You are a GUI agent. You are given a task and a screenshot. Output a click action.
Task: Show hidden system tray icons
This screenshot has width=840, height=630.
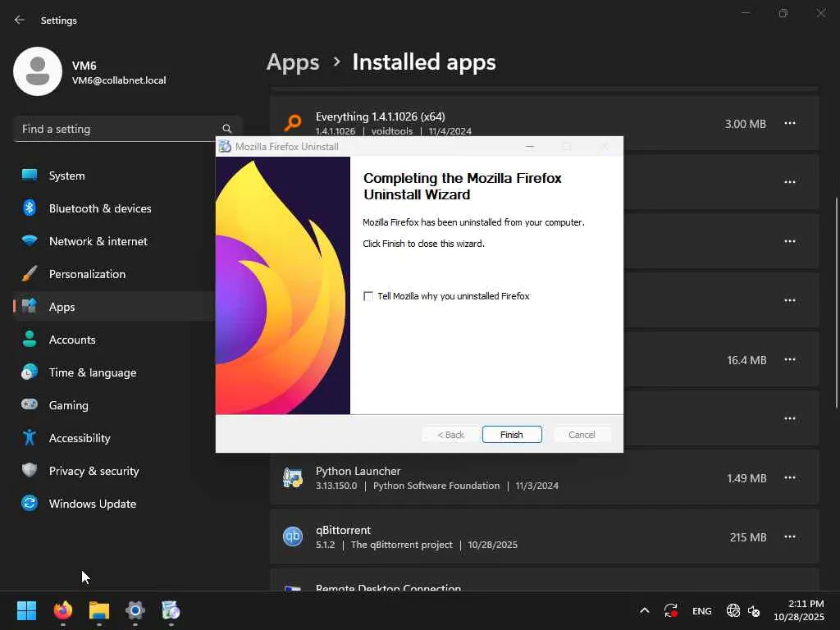point(645,610)
